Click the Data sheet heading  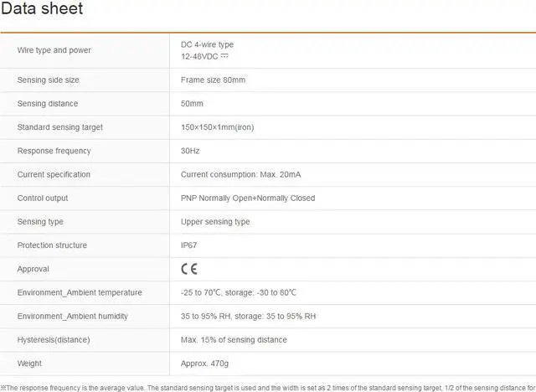(x=42, y=11)
